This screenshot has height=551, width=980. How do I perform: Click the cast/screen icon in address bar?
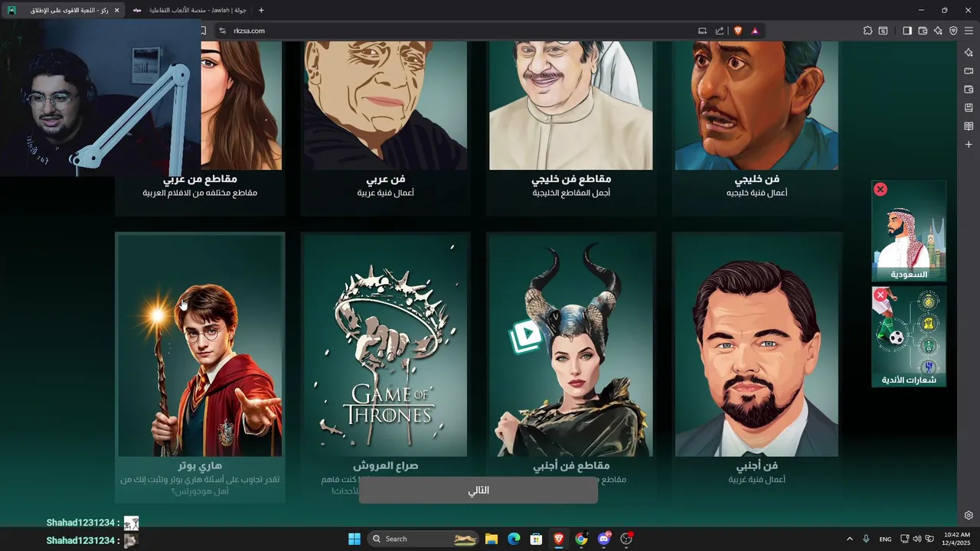(x=702, y=31)
